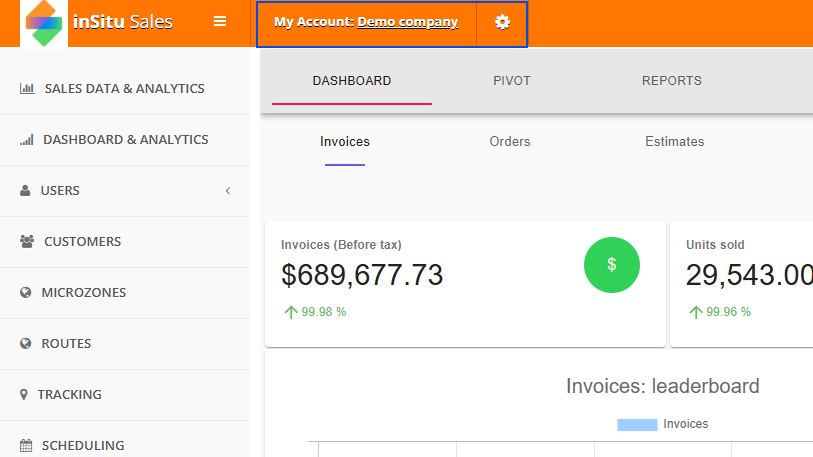This screenshot has height=457, width=813.
Task: Click the inSitu Sales logo icon
Action: tap(44, 23)
